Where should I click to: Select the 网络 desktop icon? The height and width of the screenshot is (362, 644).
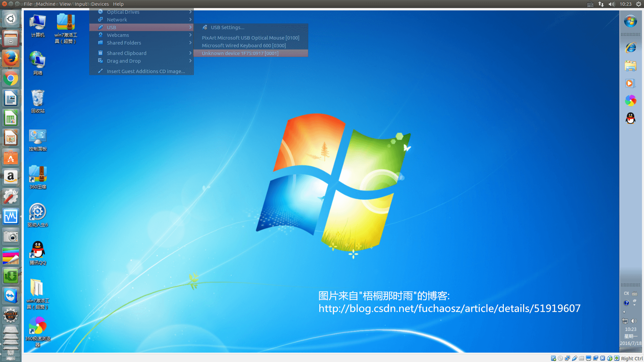click(x=38, y=63)
